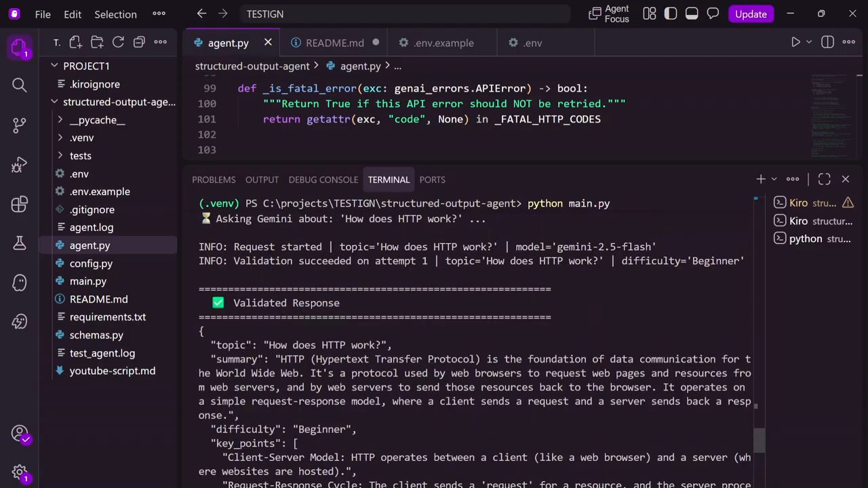Image resolution: width=868 pixels, height=488 pixels.
Task: Toggle the primary sidebar visibility
Action: [671, 14]
